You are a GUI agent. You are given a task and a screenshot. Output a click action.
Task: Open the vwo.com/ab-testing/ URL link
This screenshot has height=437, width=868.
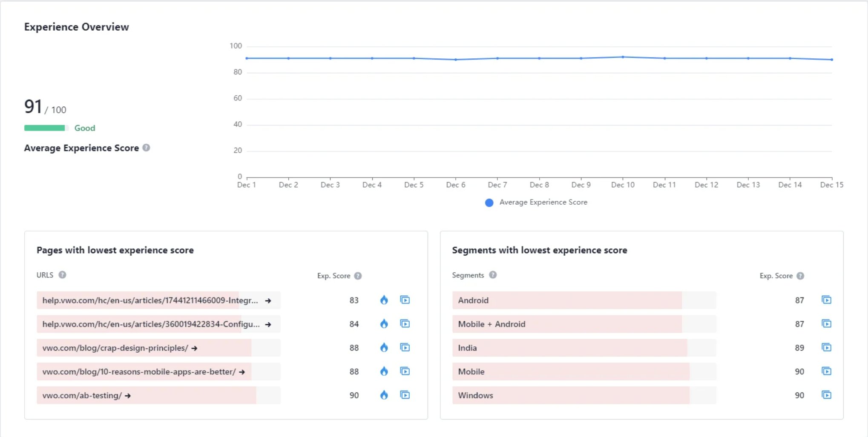click(82, 396)
